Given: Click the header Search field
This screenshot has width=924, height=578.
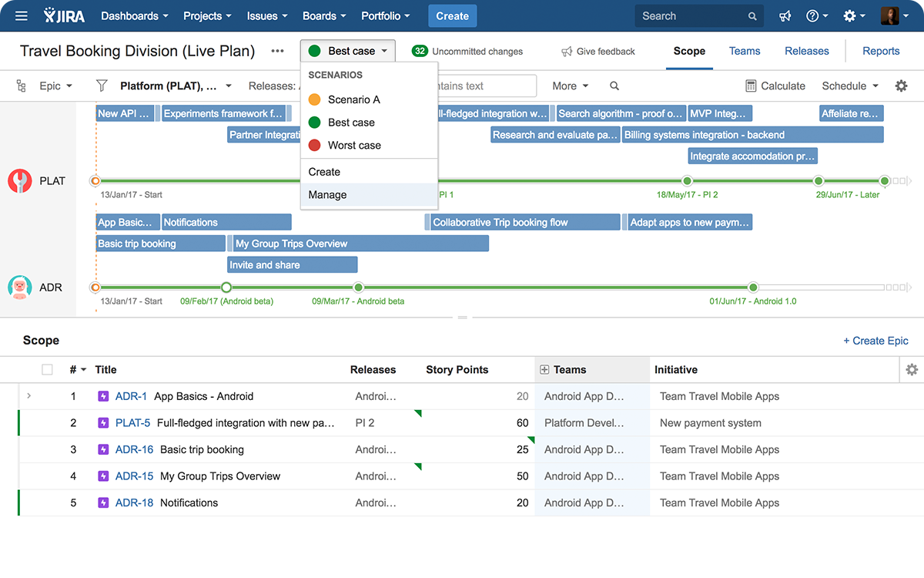Looking at the screenshot, I should pyautogui.click(x=699, y=16).
